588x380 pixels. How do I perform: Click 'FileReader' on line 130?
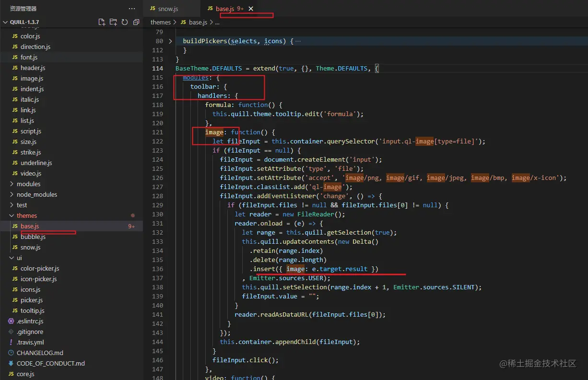(316, 214)
